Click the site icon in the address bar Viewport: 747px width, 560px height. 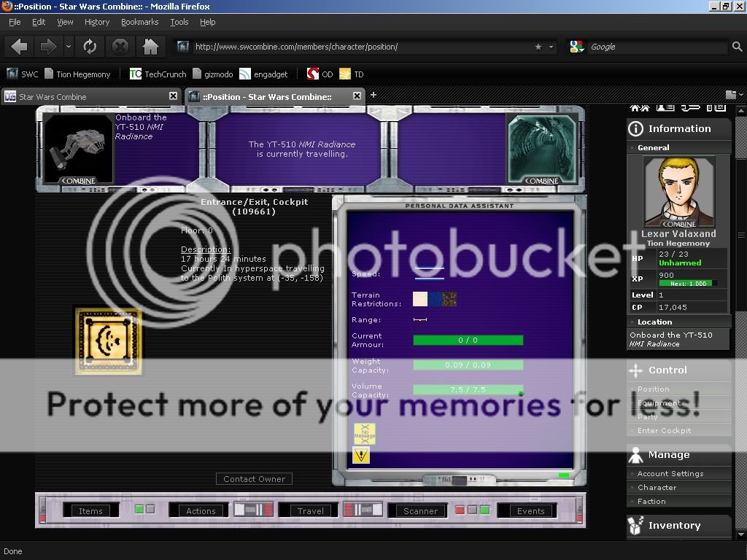tap(183, 47)
